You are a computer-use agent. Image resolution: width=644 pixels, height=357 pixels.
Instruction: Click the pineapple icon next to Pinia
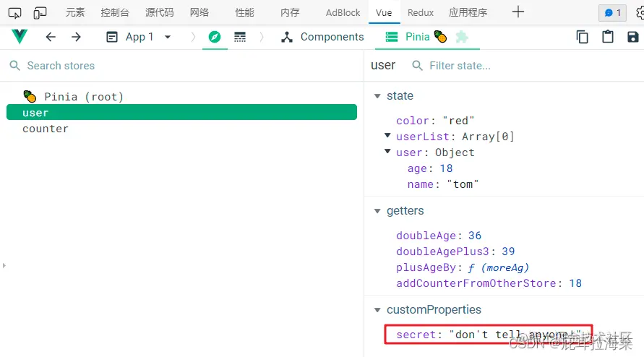coord(440,37)
